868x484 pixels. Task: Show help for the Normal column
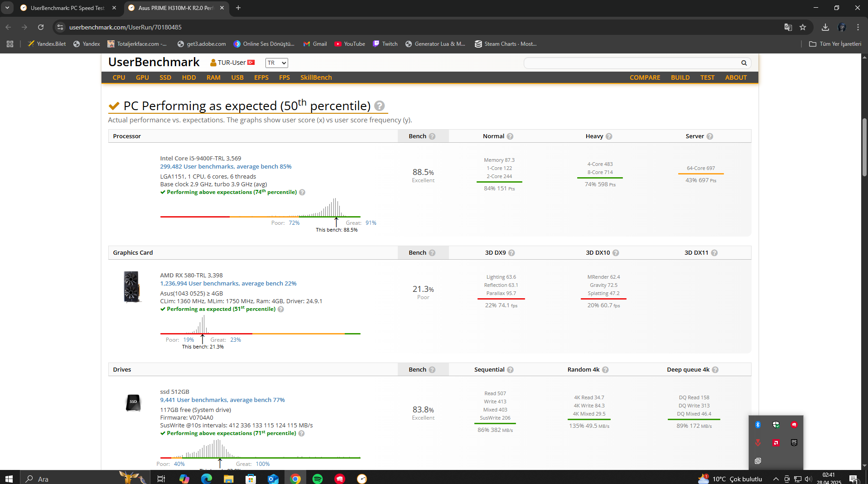pos(510,136)
